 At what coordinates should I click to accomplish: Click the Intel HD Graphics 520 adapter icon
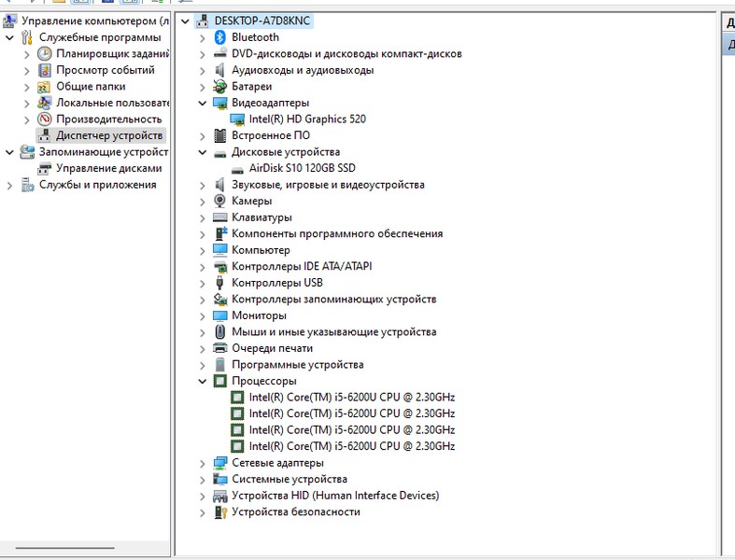[x=237, y=119]
